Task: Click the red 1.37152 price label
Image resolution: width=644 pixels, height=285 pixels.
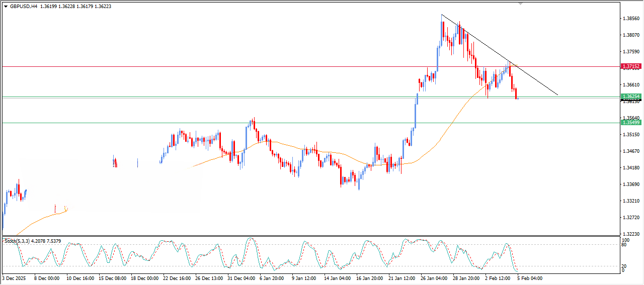Action: pyautogui.click(x=630, y=66)
